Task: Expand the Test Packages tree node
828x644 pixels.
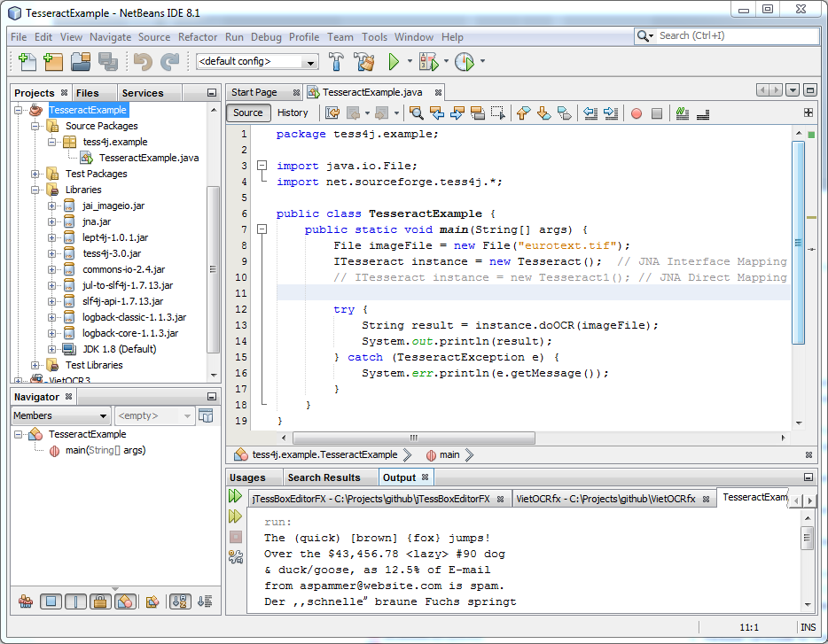Action: (x=35, y=174)
